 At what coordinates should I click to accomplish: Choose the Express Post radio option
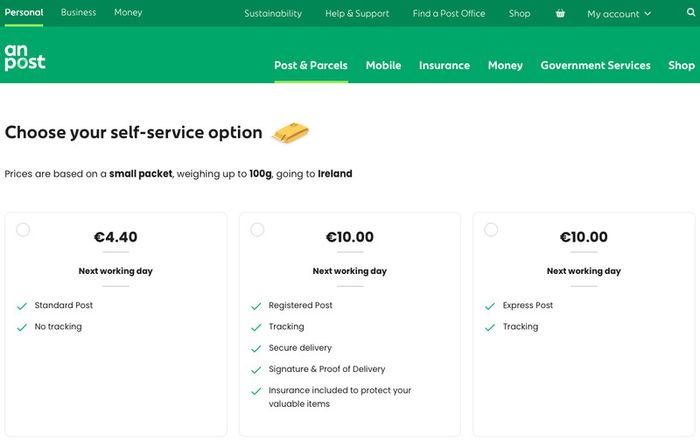[491, 229]
